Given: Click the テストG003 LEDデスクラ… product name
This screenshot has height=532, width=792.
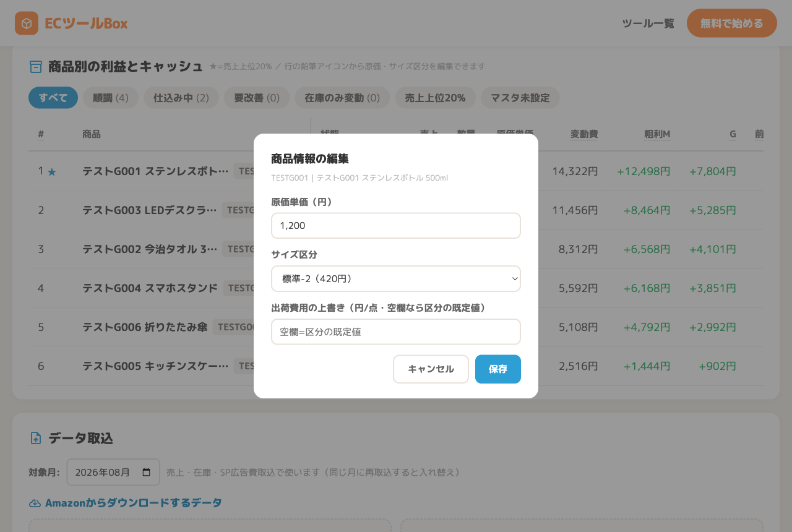Looking at the screenshot, I should pos(150,210).
